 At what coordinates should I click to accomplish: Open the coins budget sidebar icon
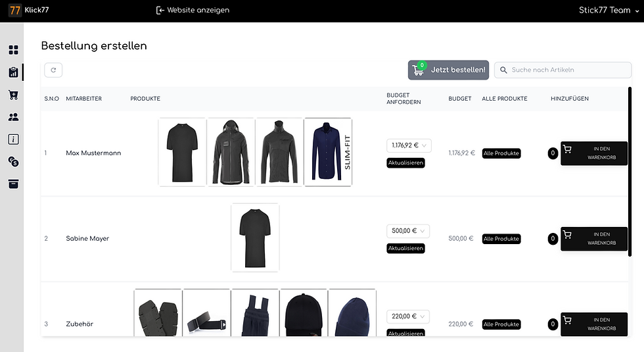[14, 162]
